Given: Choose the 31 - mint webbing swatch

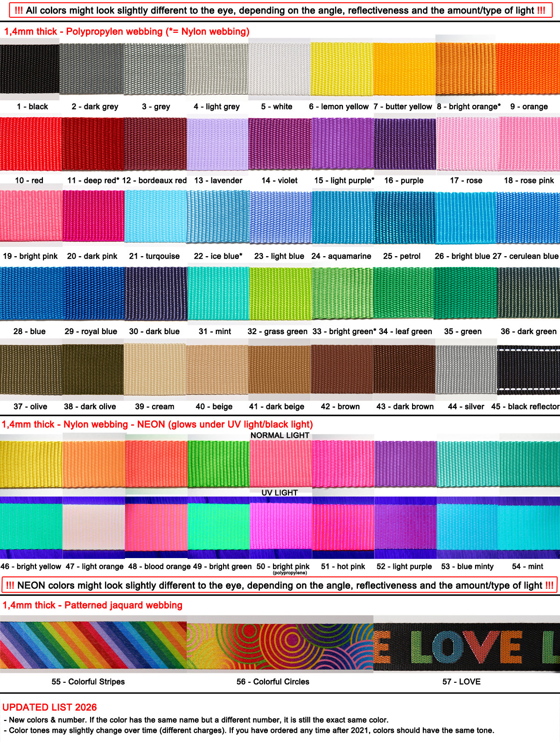Looking at the screenshot, I should tap(218, 294).
